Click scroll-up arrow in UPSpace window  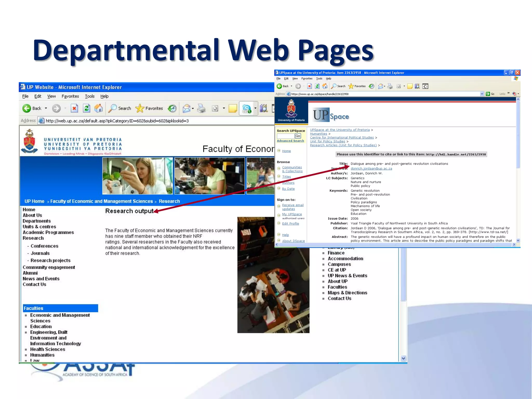pos(518,99)
